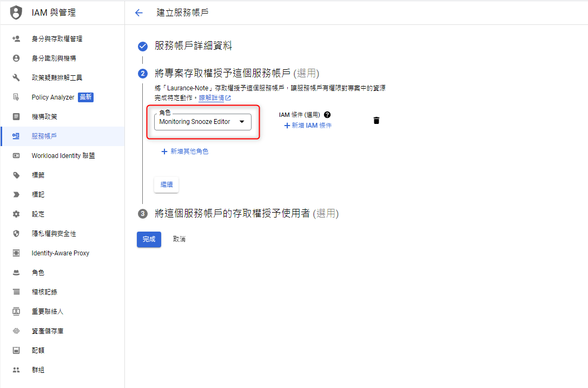The width and height of the screenshot is (588, 388).
Task: Click the 機構政策 list icon
Action: point(16,117)
